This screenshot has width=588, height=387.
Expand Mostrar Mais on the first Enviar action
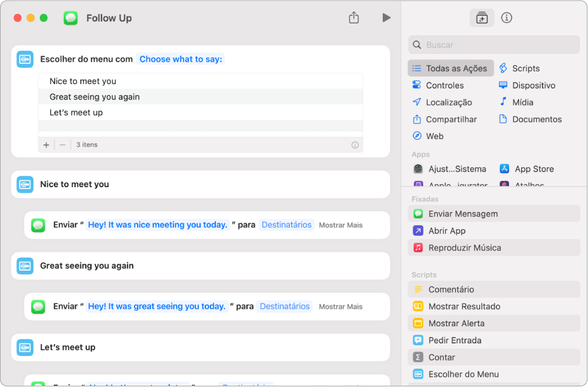[x=340, y=225]
